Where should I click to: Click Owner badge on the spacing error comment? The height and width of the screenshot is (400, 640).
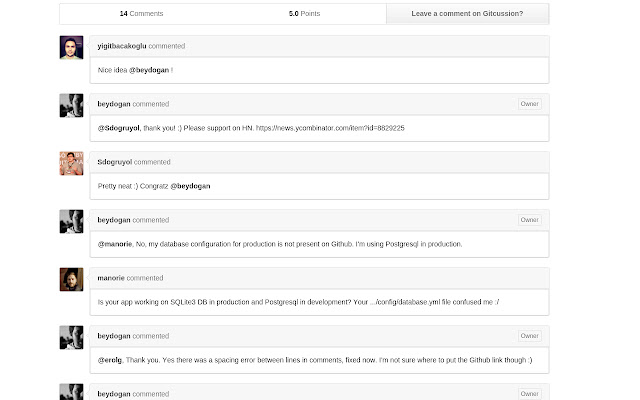point(529,336)
